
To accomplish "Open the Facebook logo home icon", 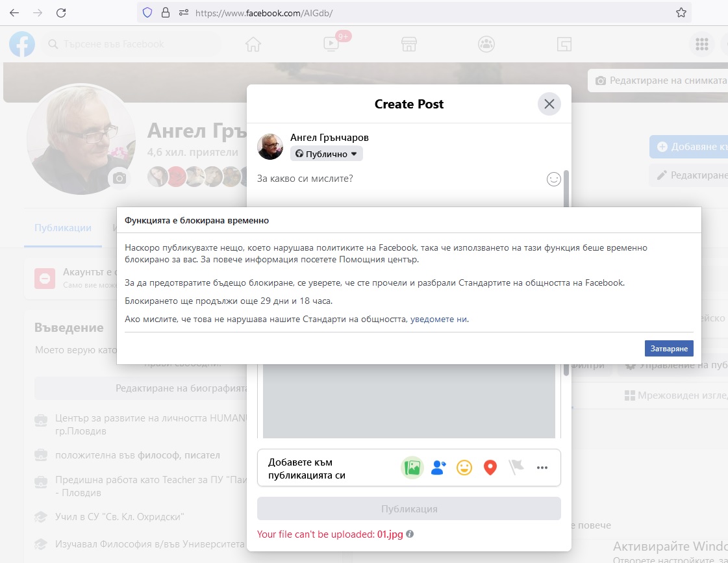I will pyautogui.click(x=22, y=44).
